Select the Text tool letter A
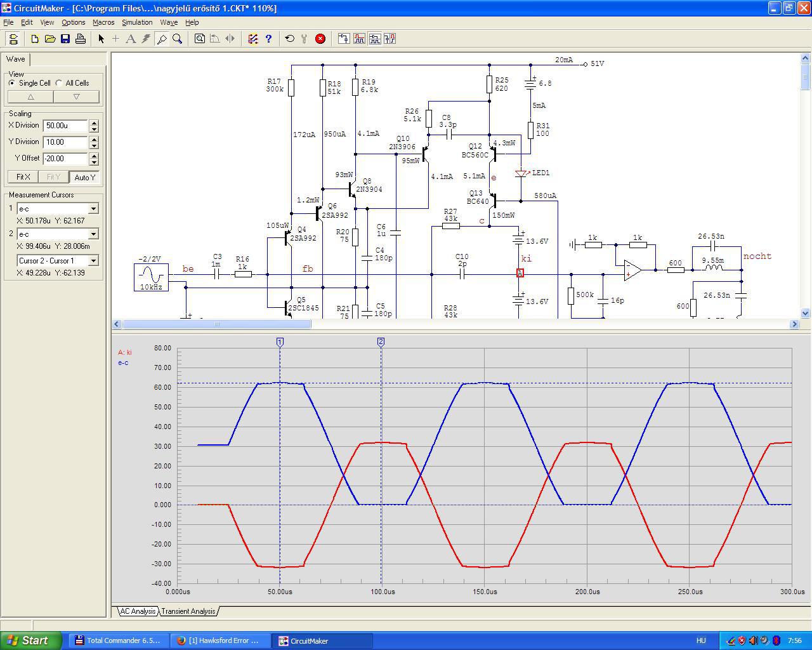 coord(131,39)
